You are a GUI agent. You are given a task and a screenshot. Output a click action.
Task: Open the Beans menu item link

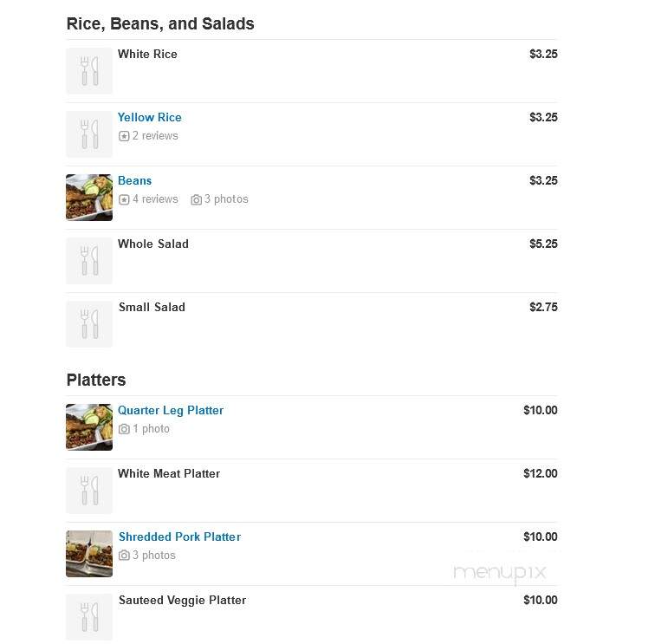[134, 180]
